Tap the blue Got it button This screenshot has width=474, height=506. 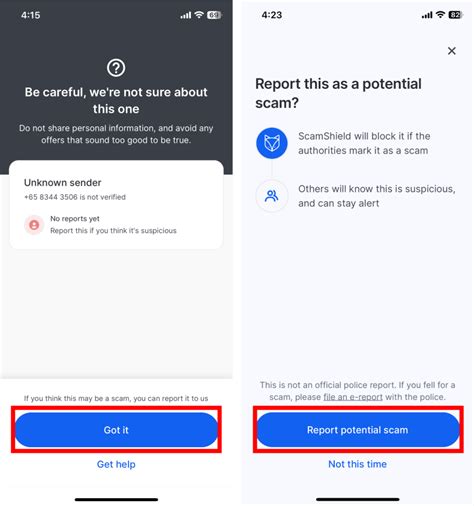point(116,430)
